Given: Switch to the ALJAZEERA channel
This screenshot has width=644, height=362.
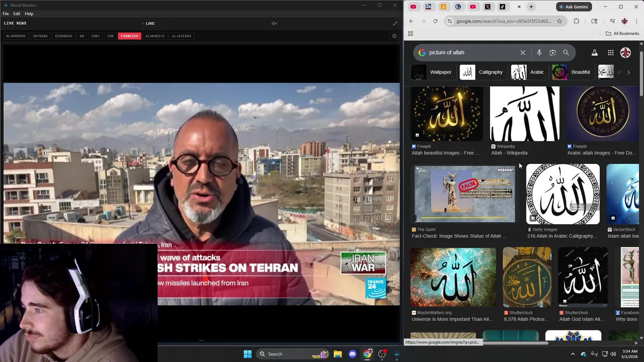Looking at the screenshot, I should click(x=181, y=36).
